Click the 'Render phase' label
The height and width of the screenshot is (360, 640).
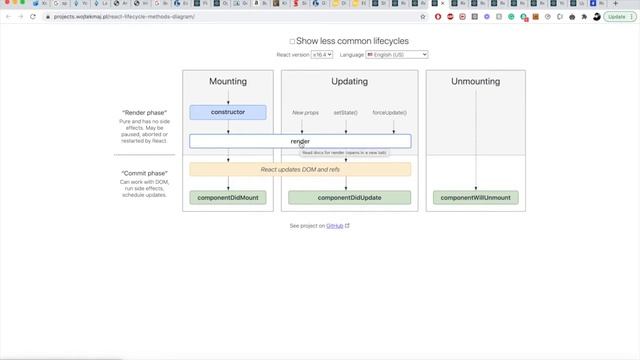click(x=144, y=112)
